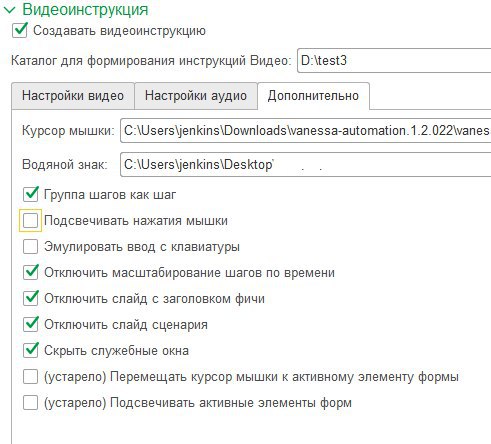Switch to Настройки аудио tab
This screenshot has height=444, width=491.
[x=196, y=96]
